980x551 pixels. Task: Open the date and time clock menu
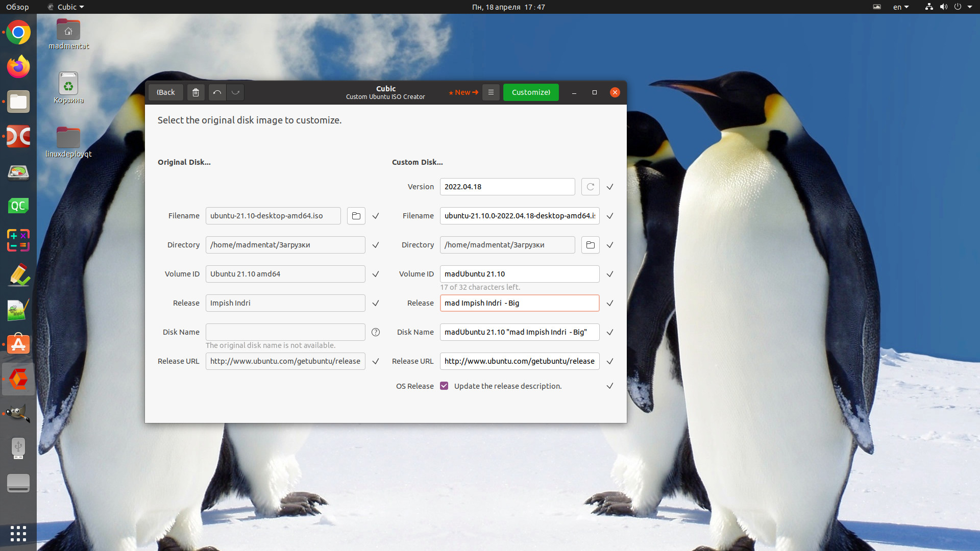coord(508,7)
